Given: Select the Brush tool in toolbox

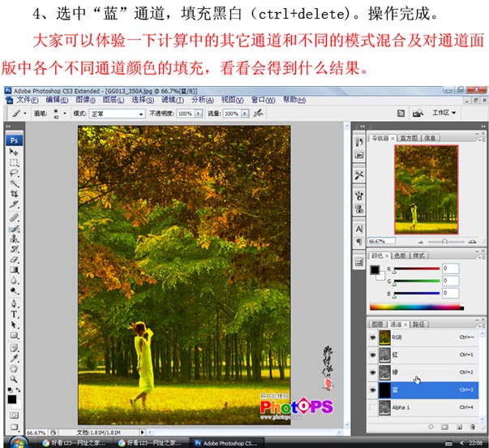Looking at the screenshot, I should pyautogui.click(x=14, y=228).
